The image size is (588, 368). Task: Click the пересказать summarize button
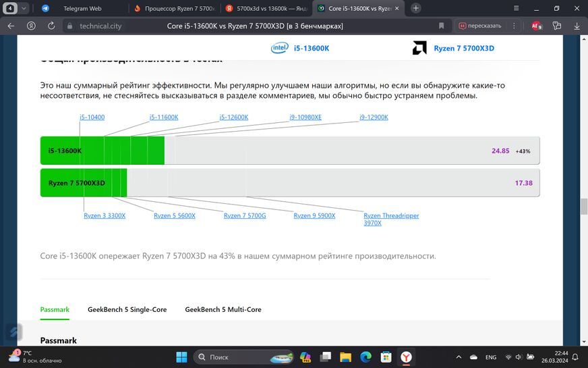[x=480, y=26]
